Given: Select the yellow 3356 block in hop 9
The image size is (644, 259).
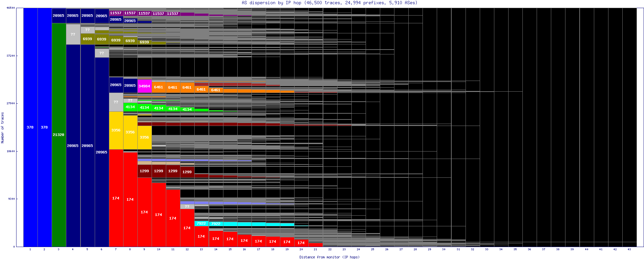Looking at the screenshot, I should tap(144, 137).
